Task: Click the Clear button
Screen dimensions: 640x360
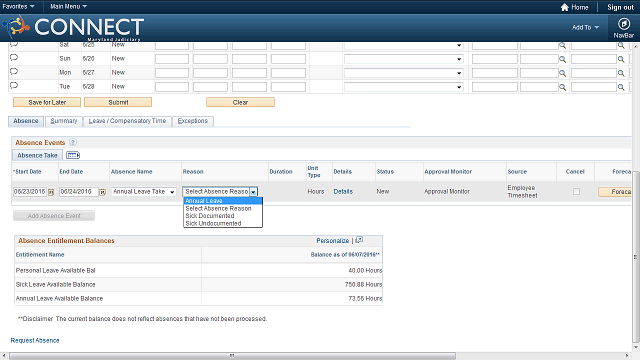Action: (x=240, y=102)
